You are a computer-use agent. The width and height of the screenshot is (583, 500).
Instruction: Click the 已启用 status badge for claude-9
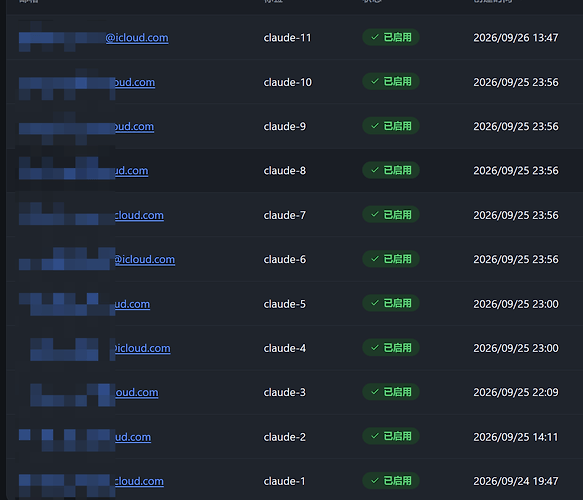click(391, 126)
